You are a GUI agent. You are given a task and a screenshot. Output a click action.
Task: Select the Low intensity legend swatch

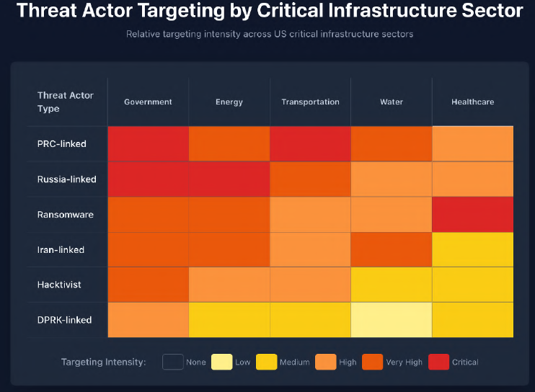221,362
